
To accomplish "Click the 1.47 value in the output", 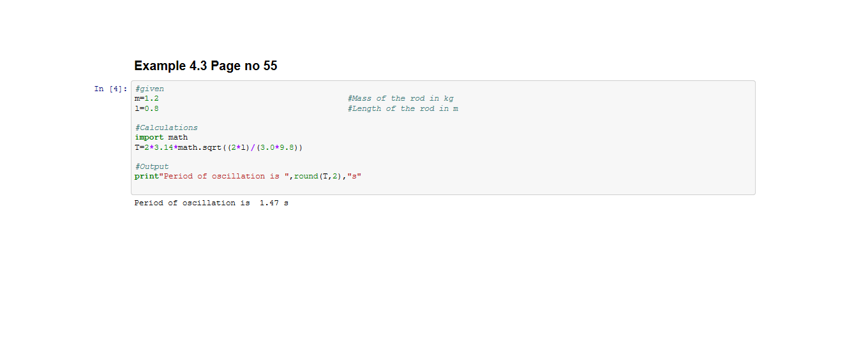I will tap(269, 203).
